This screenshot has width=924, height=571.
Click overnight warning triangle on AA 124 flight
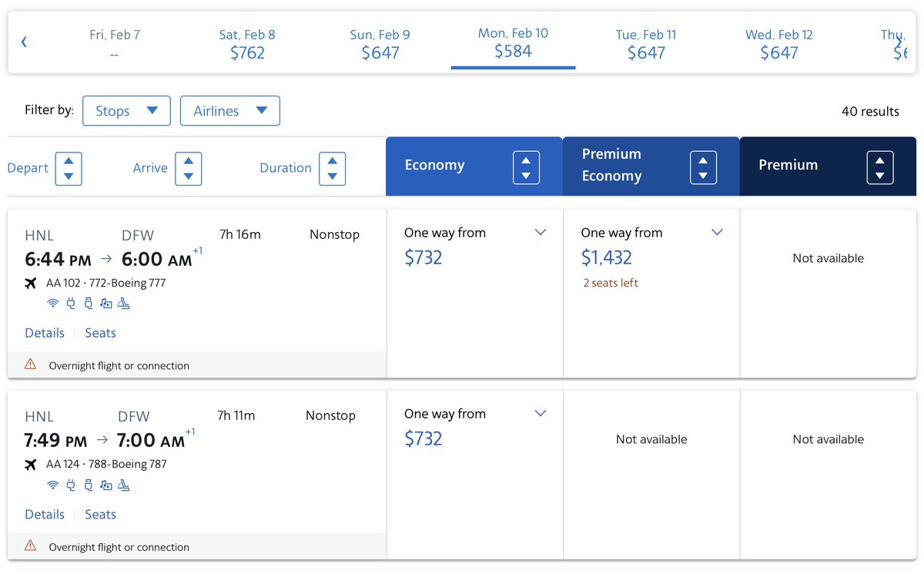coord(31,546)
